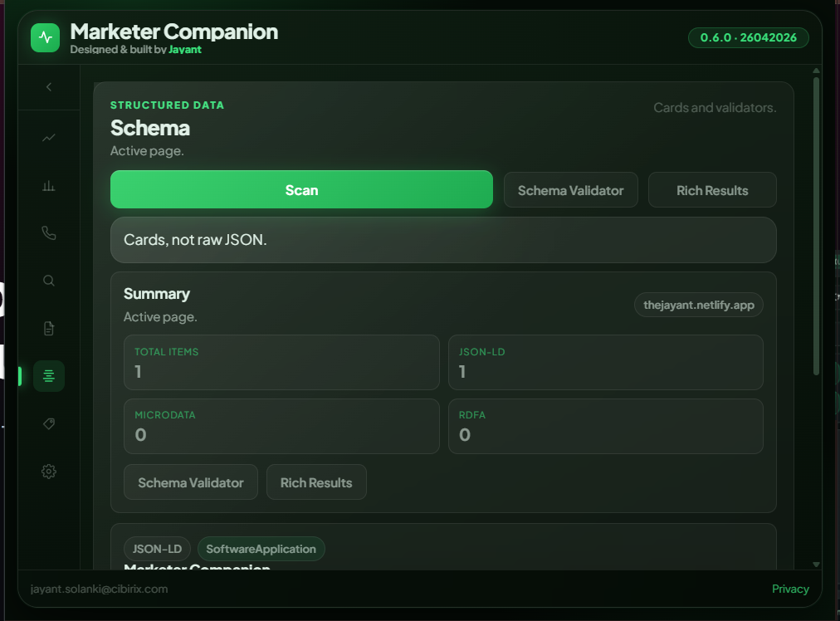Open the magnifier search sidebar icon
This screenshot has height=621, width=840.
[x=49, y=281]
